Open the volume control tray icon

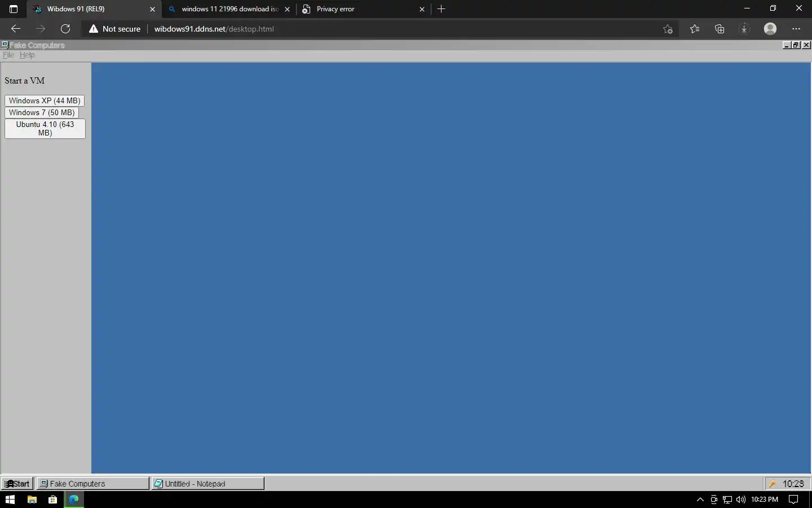tap(741, 500)
